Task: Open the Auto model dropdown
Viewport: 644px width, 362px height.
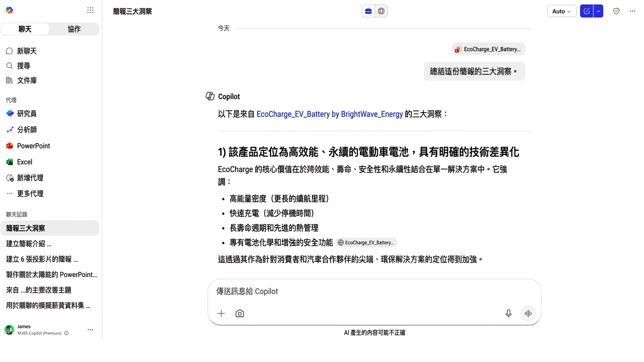Action: click(x=561, y=11)
